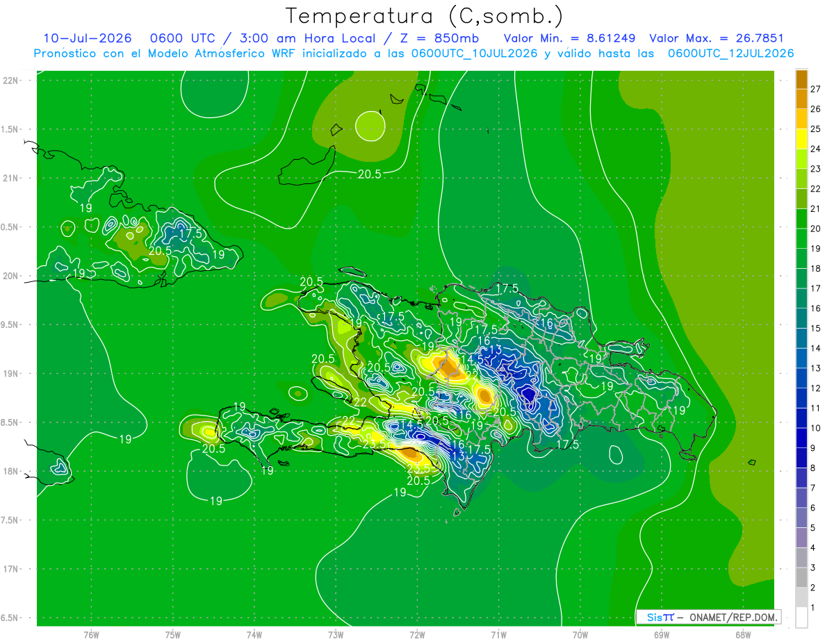Select the '0600UTC_10JUL2026' initialization timestamp
Screen dimensions: 834x644
pos(474,53)
